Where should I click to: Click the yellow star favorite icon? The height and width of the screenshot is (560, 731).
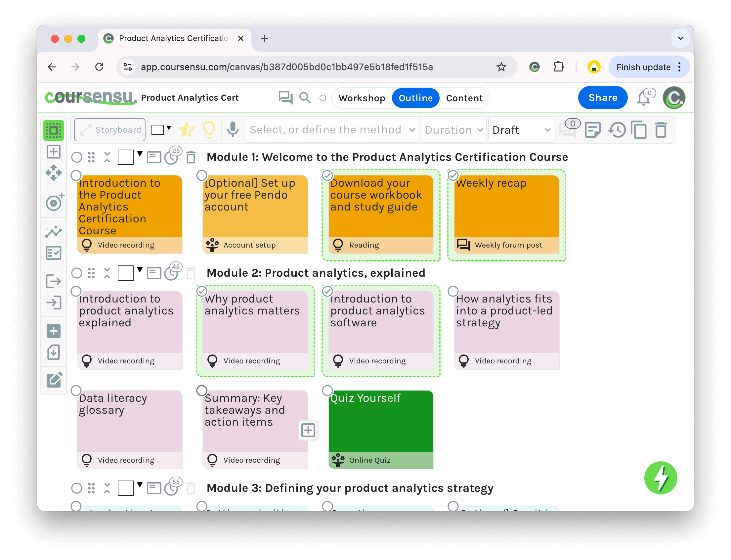pyautogui.click(x=186, y=130)
